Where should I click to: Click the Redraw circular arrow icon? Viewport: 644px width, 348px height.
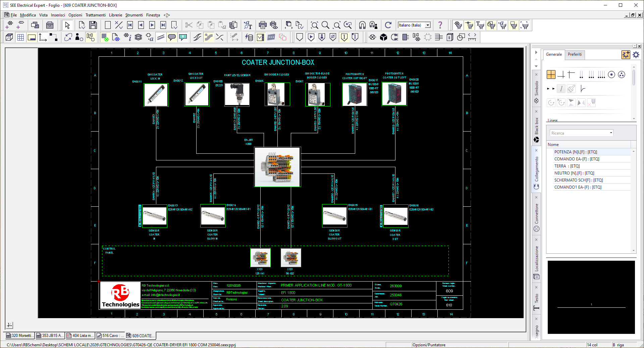[x=388, y=25]
